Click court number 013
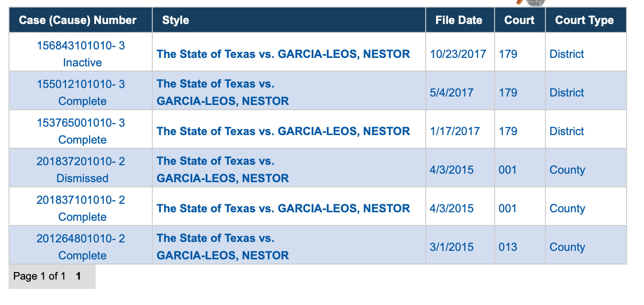The width and height of the screenshot is (644, 305). [508, 247]
